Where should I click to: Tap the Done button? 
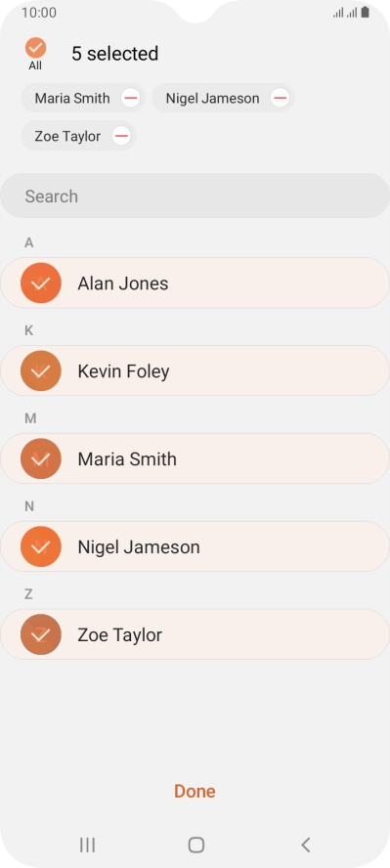(195, 792)
